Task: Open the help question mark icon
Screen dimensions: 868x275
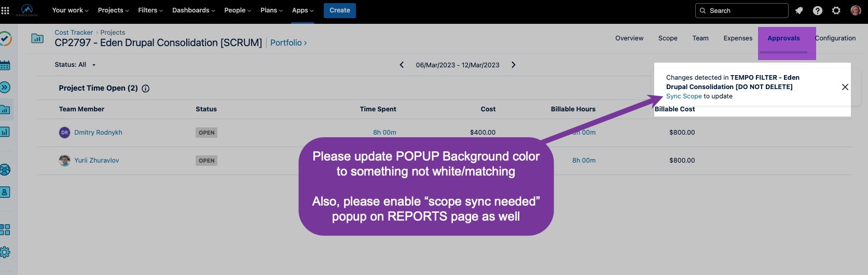Action: (818, 10)
